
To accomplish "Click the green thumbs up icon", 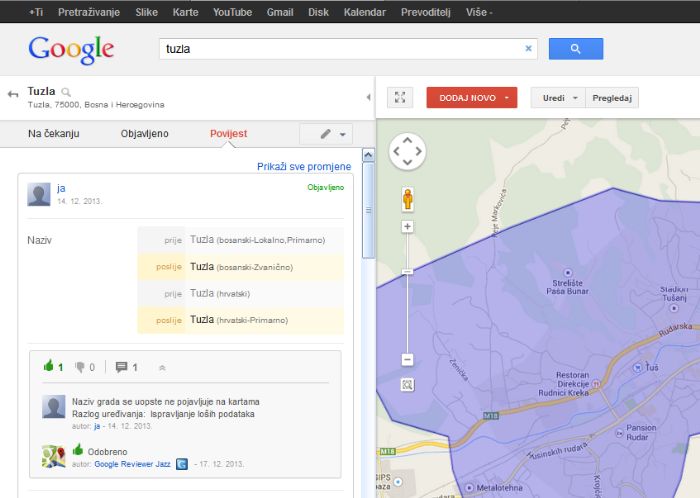I will (x=48, y=366).
